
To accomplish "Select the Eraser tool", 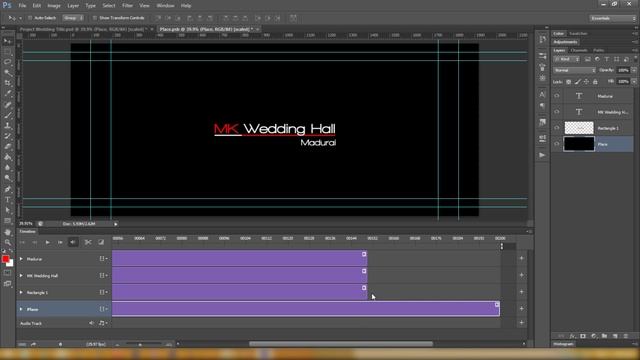I will [x=7, y=147].
